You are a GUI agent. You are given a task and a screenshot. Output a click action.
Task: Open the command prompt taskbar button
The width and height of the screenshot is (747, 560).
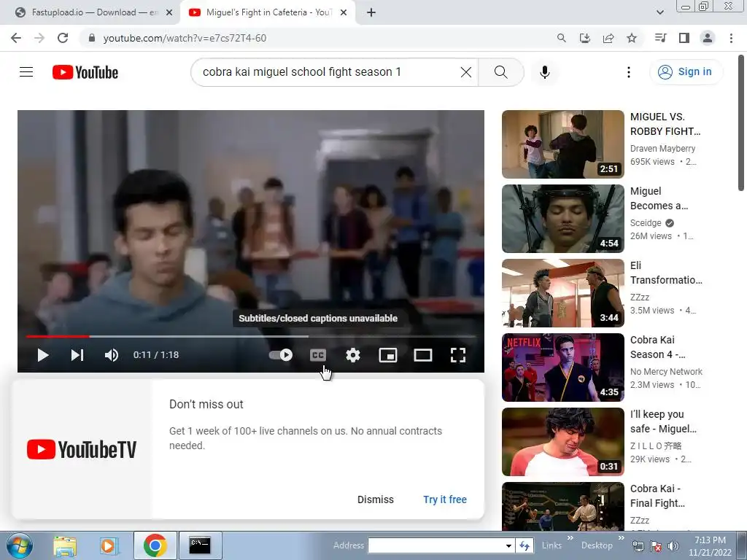click(x=200, y=545)
